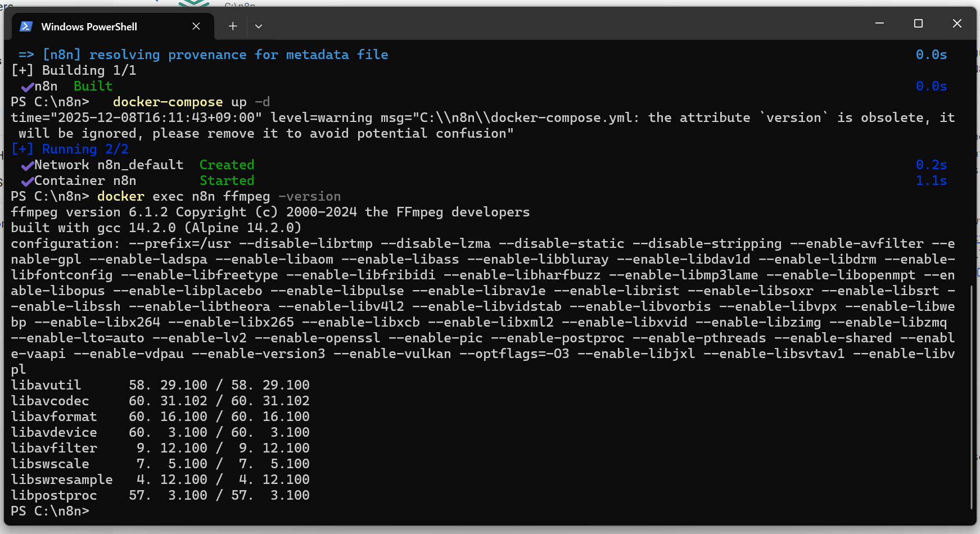Click the checkmark beside n8n Built

27,87
